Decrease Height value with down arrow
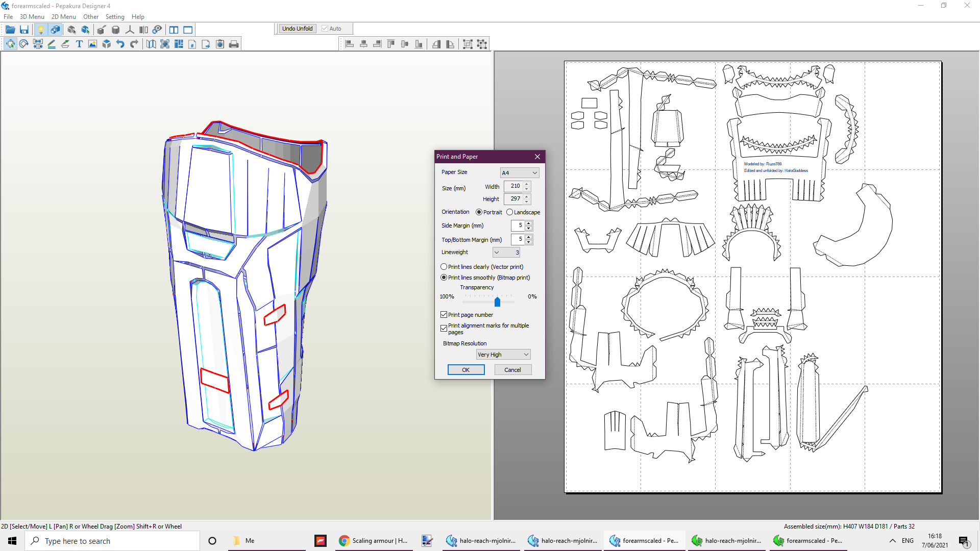Viewport: 980px width, 551px height. pyautogui.click(x=527, y=202)
